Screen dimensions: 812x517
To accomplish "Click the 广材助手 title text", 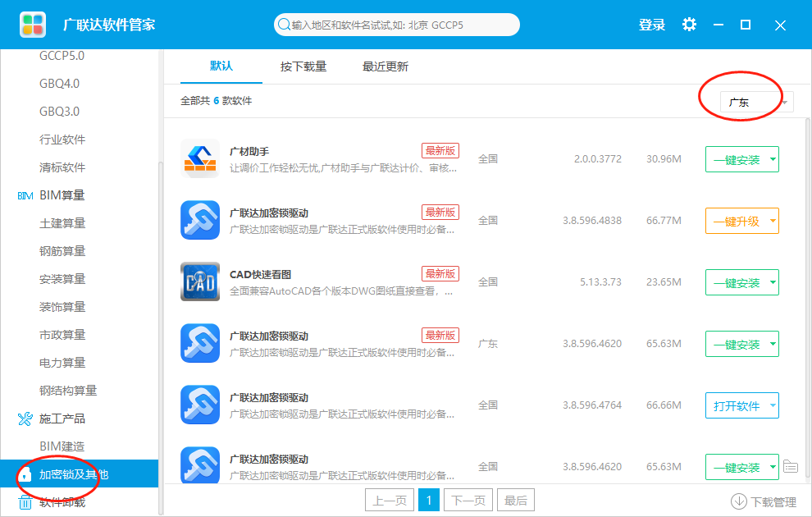I will [249, 151].
